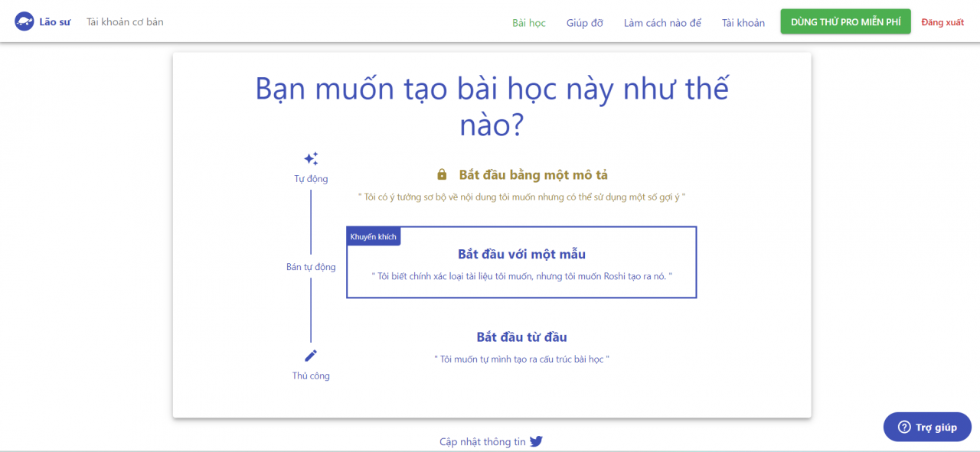Click the pencil icon above Thủ công
This screenshot has height=452, width=980.
coord(311,354)
